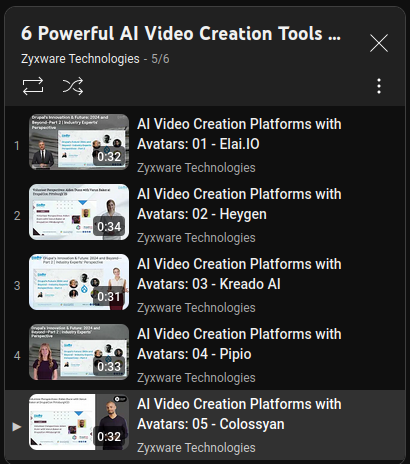
Task: Open title 'Avatars: 03 - Kreado AI'
Action: pyautogui.click(x=209, y=284)
